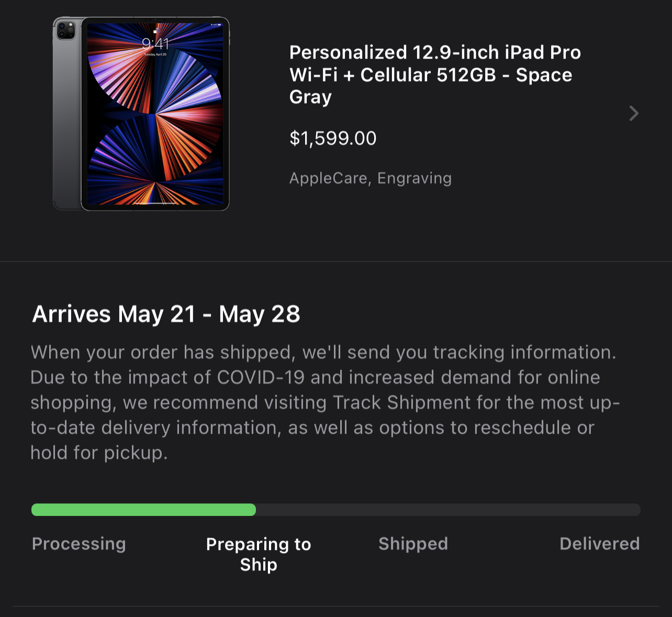Screen dimensions: 672x617
Task: Click the 9:41 clock on iPad screen
Action: pos(155,43)
